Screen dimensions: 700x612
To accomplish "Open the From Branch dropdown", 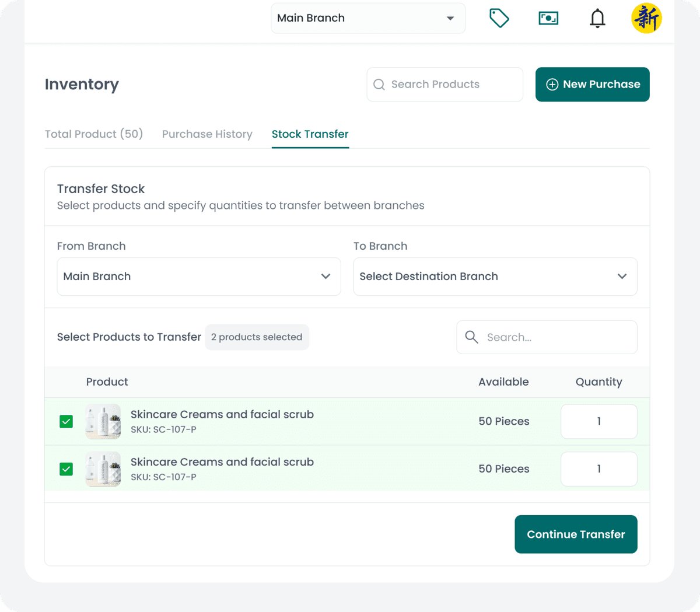I will [x=198, y=277].
